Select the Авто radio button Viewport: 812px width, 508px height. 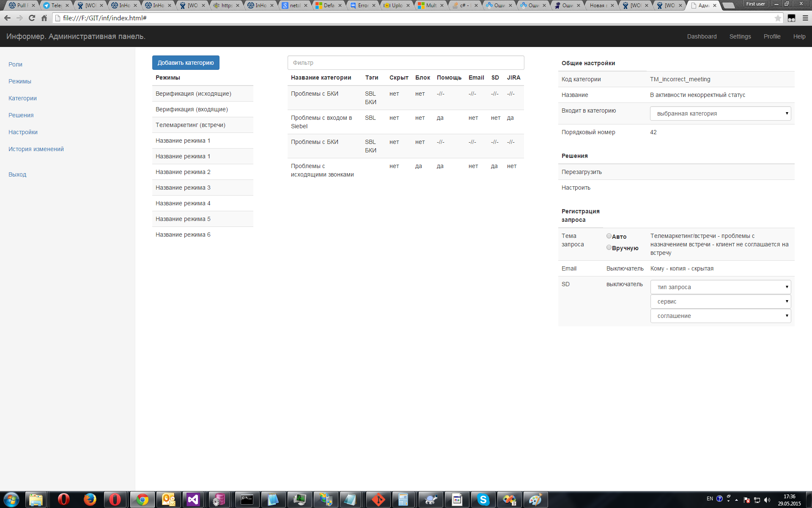coord(609,236)
